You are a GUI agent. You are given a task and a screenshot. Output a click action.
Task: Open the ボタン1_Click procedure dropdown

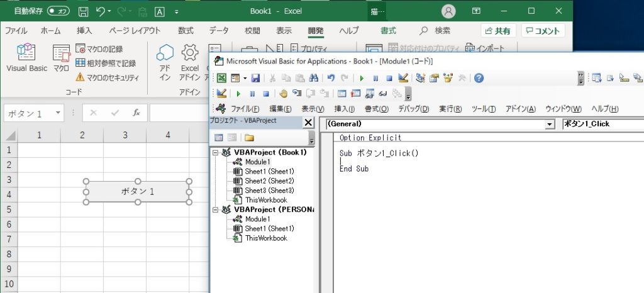point(602,124)
